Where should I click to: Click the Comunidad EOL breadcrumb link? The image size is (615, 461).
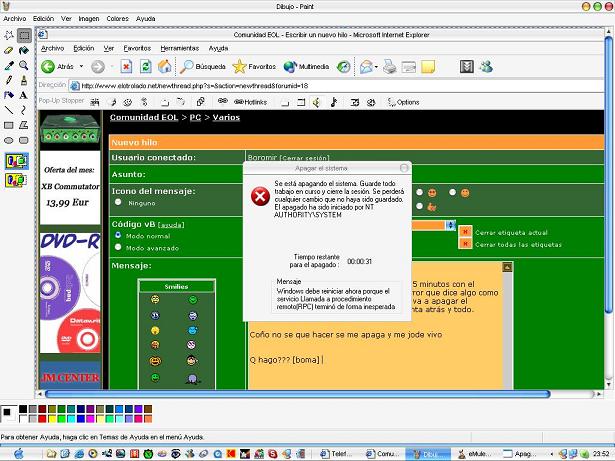pos(144,117)
